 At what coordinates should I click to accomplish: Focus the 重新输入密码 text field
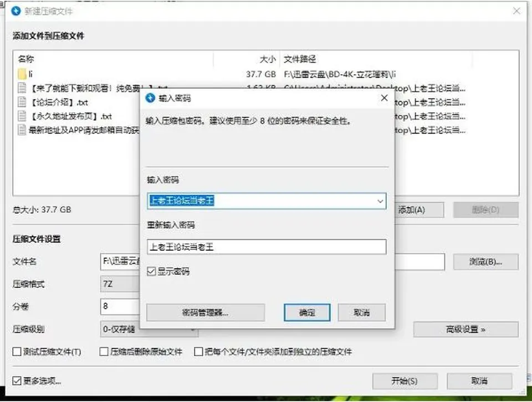click(267, 247)
